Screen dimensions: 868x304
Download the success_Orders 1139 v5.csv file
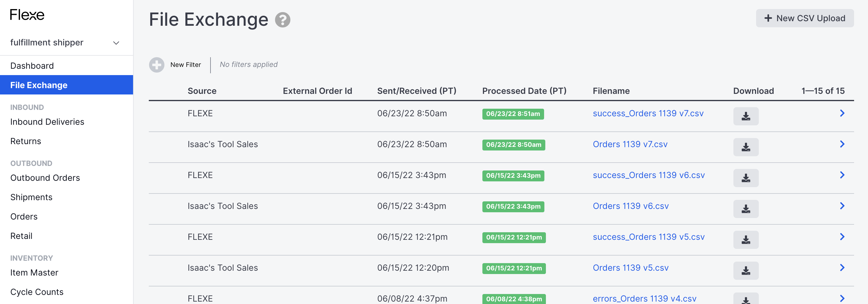coord(746,240)
